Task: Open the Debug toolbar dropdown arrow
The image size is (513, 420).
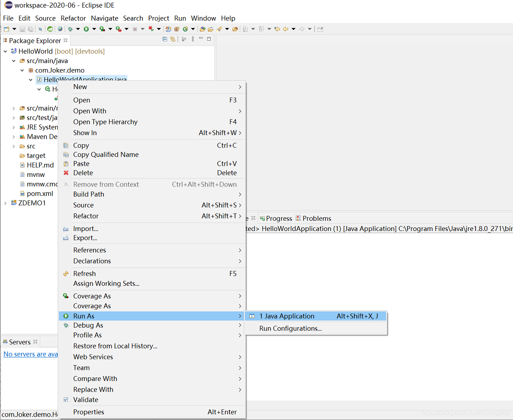Action: click(x=78, y=29)
